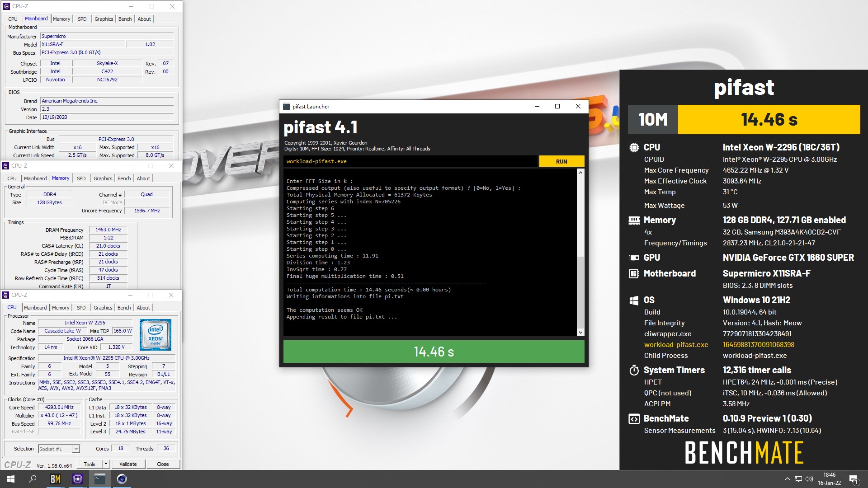
Task: Open the SPD tab in Mainboard CPU-Z window
Action: 82,19
